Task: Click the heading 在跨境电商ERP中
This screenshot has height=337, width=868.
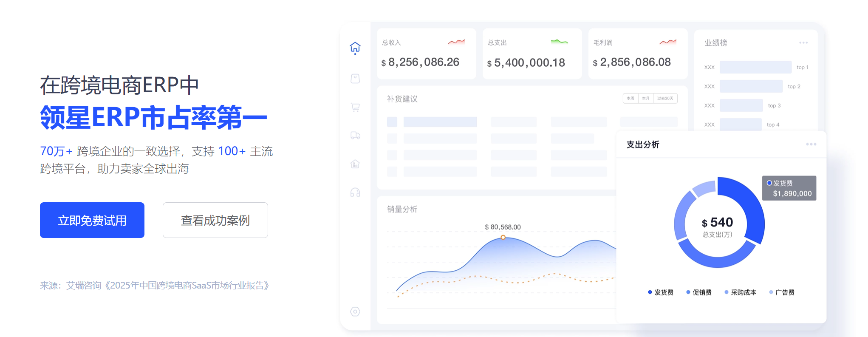Action: 119,85
